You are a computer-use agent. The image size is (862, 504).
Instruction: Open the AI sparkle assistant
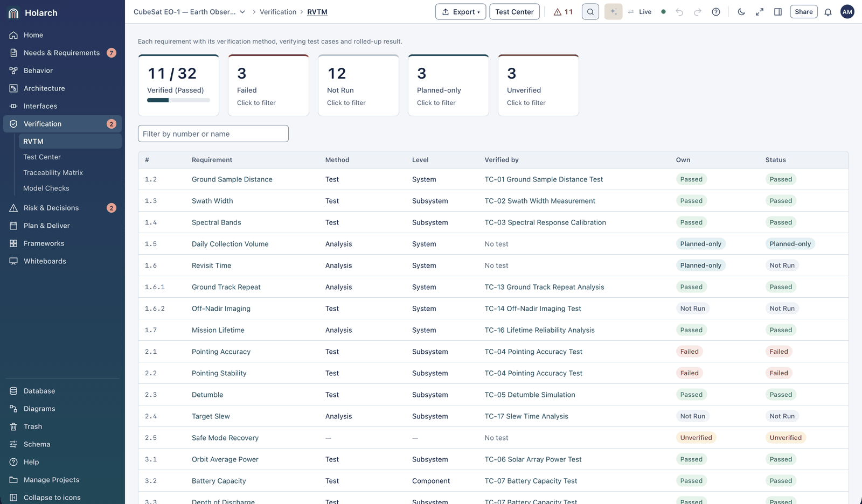tap(614, 12)
